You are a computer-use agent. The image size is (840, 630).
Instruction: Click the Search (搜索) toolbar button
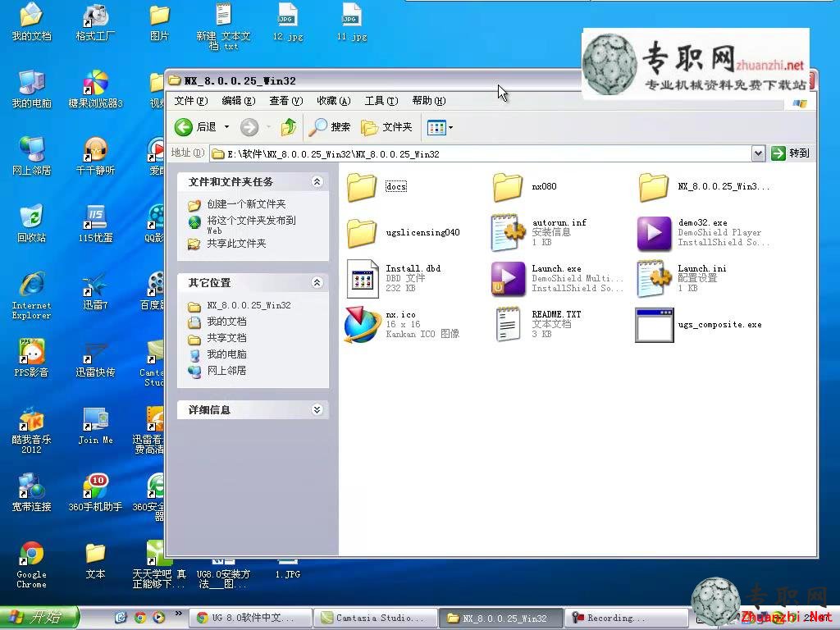point(331,127)
